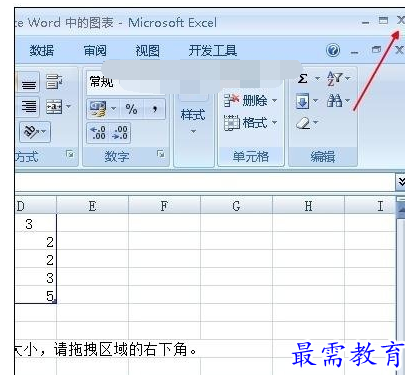Expand the Clear dropdown arrow

315,123
